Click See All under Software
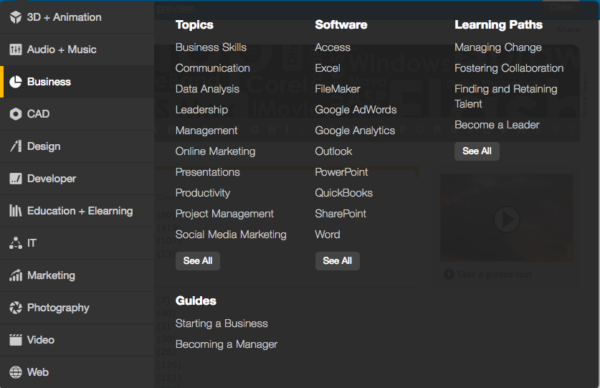The height and width of the screenshot is (388, 600). [338, 261]
